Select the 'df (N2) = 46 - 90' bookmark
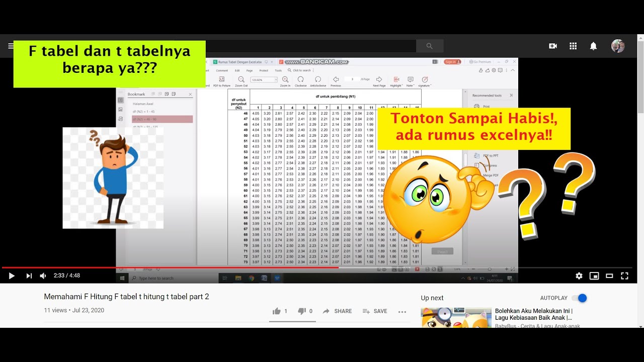The width and height of the screenshot is (644, 362). [x=162, y=119]
